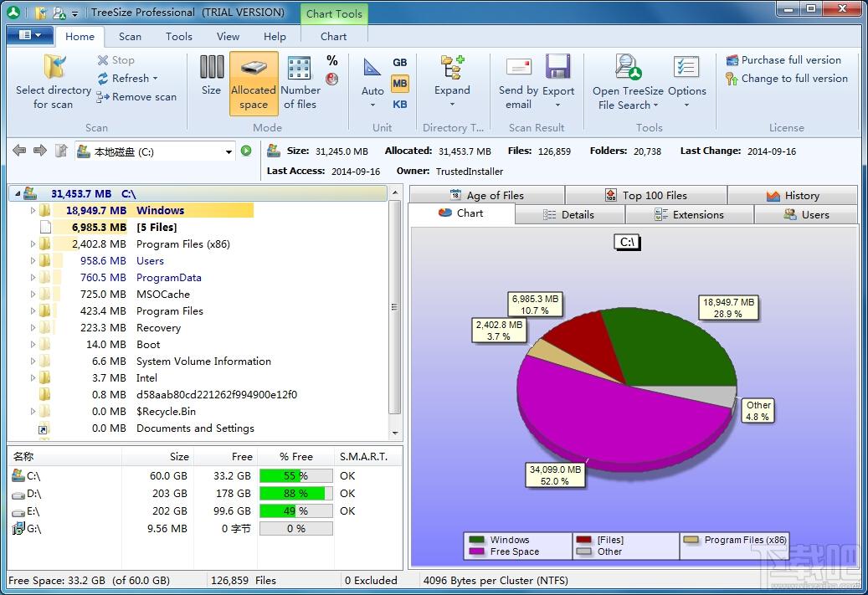Open the View ribbon tab
Image resolution: width=868 pixels, height=595 pixels.
point(228,37)
